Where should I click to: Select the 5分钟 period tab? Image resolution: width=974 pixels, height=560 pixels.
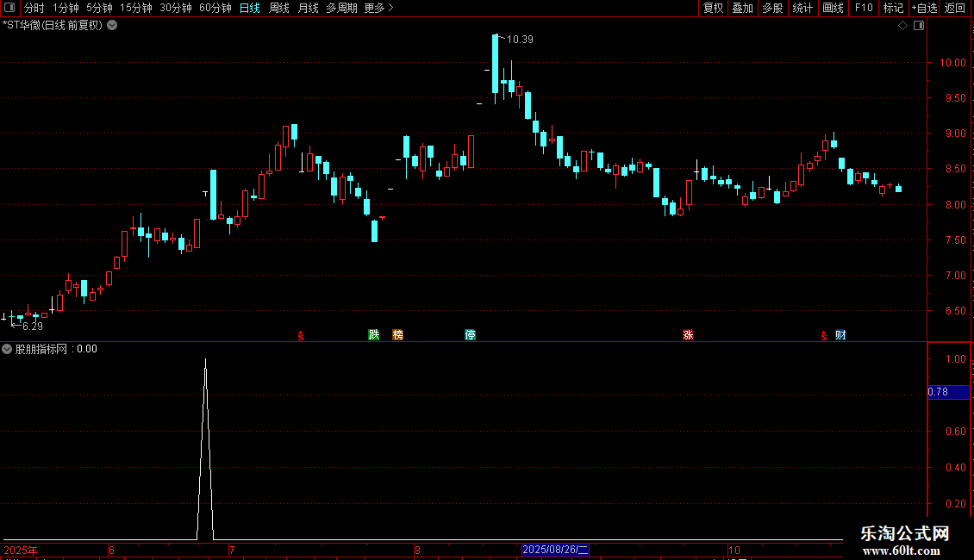(99, 8)
